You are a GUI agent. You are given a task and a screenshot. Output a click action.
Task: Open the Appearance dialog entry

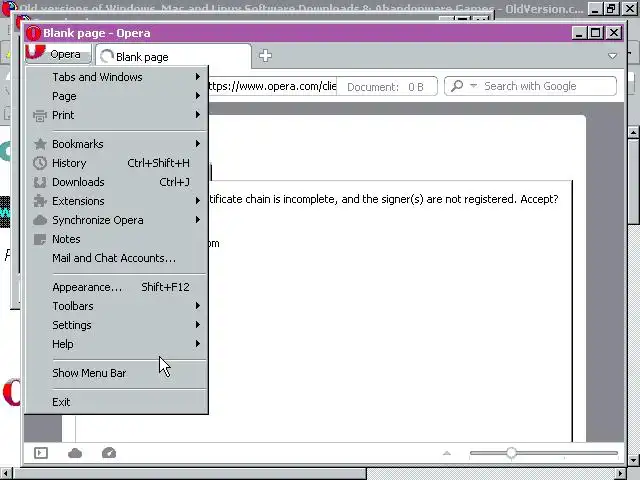coord(116,287)
